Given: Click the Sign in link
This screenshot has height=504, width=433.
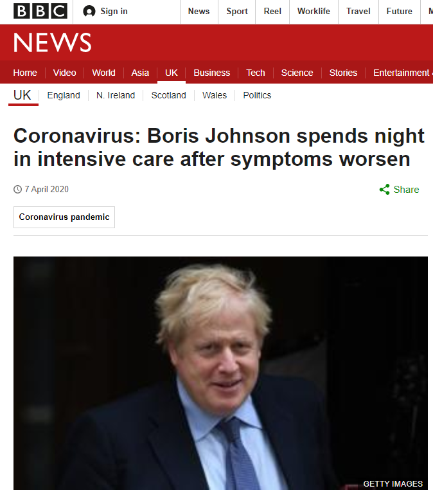Looking at the screenshot, I should [x=114, y=12].
